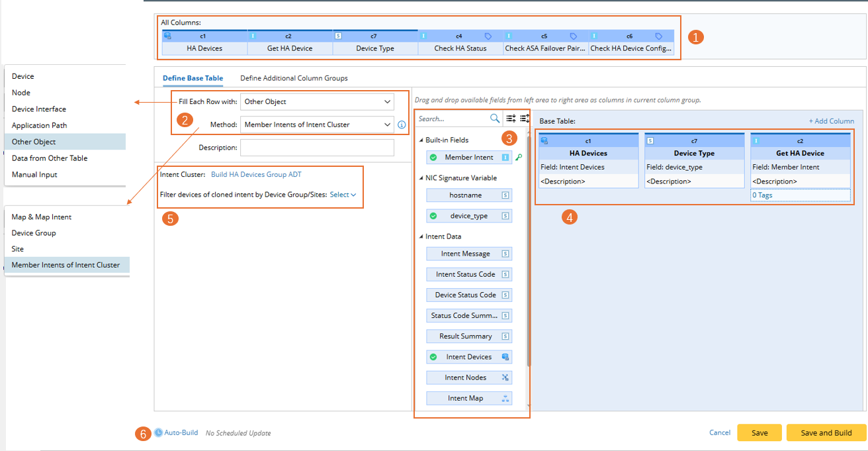Choose Other Object from fill options list
868x451 pixels.
(65, 142)
